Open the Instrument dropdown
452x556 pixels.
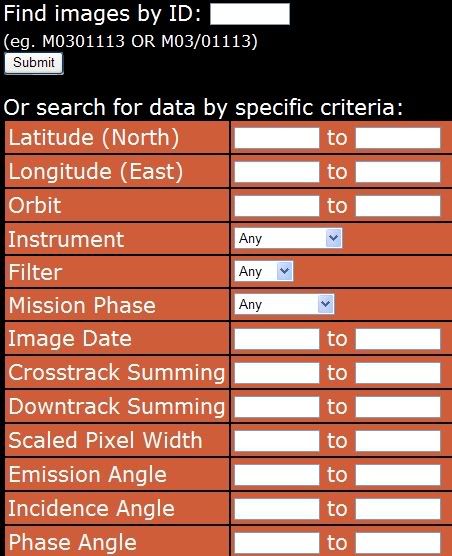click(x=288, y=238)
